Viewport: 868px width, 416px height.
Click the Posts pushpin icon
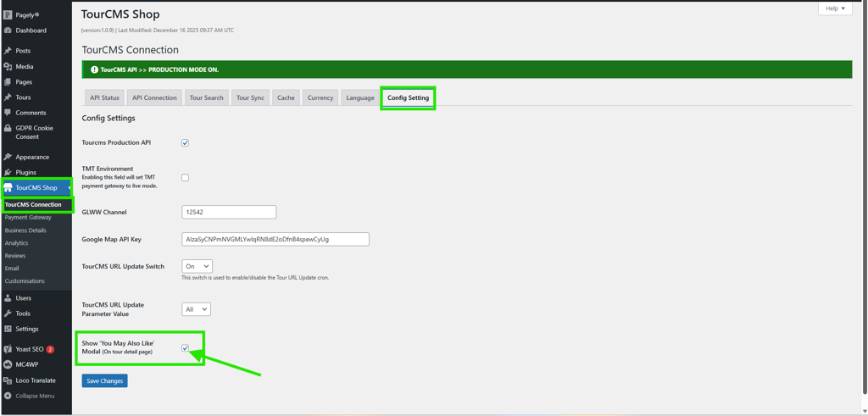8,51
